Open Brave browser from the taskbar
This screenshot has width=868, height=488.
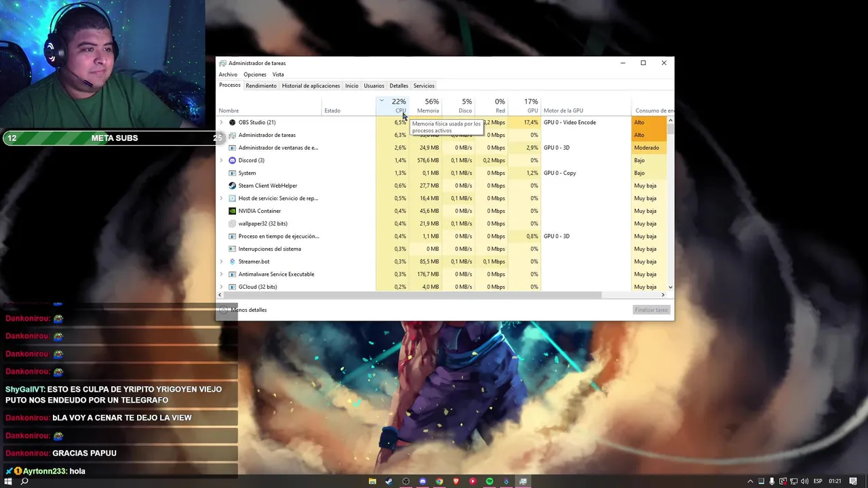(456, 481)
